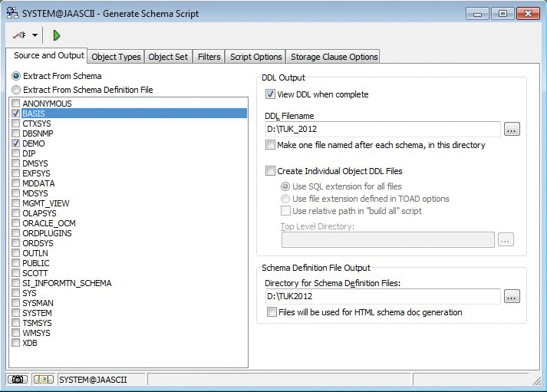
Task: Close the Generate Schema Script window
Action: pyautogui.click(x=528, y=14)
